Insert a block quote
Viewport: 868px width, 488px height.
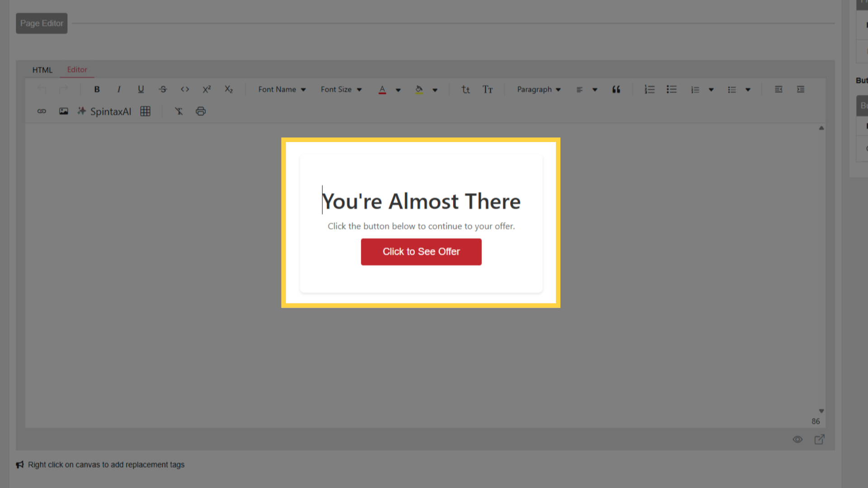[x=616, y=90]
